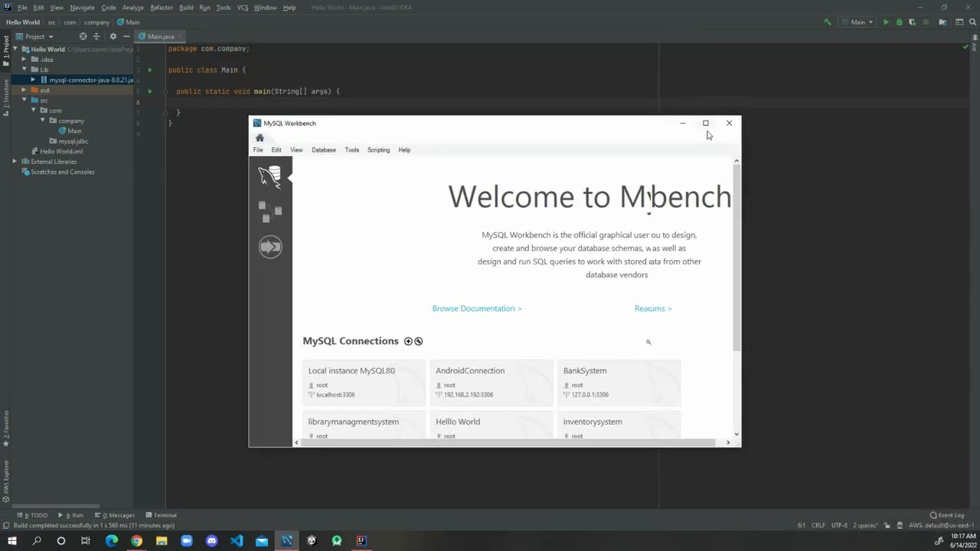Collapse the Lib folder

(x=24, y=70)
